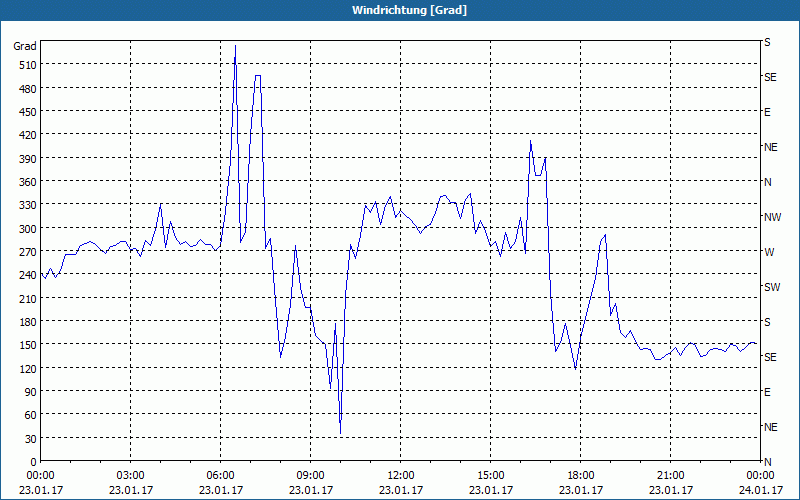Click the 00:00 label above 24.01.17

coord(761,476)
